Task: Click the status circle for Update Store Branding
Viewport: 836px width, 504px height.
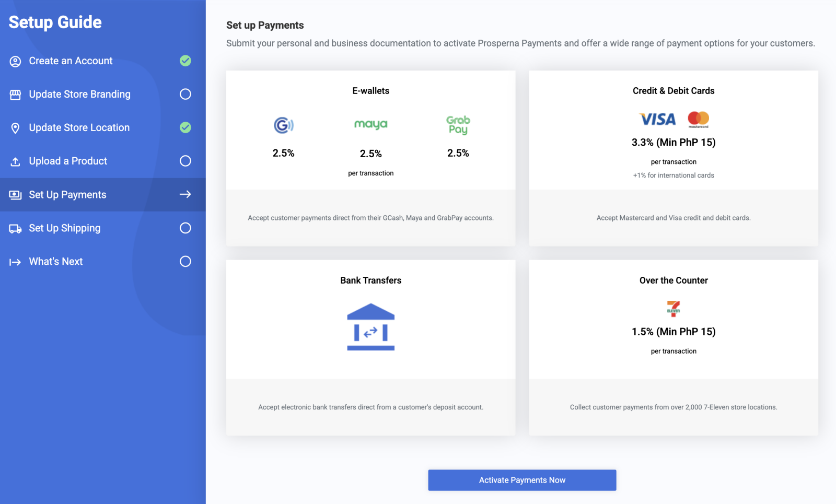Action: 185,94
